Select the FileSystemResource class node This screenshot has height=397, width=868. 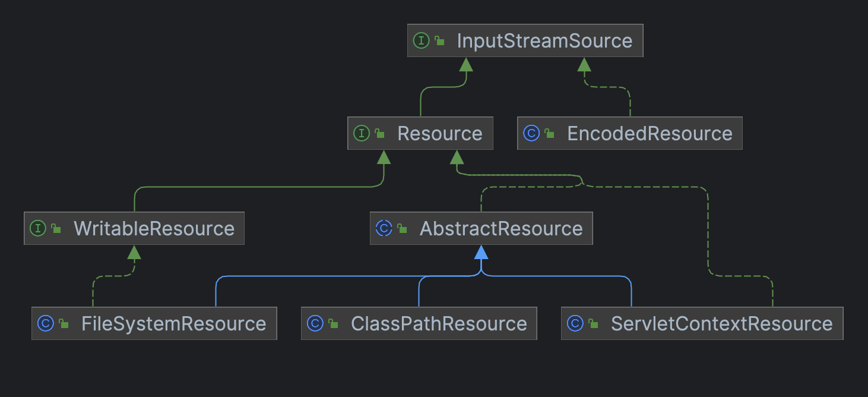154,323
